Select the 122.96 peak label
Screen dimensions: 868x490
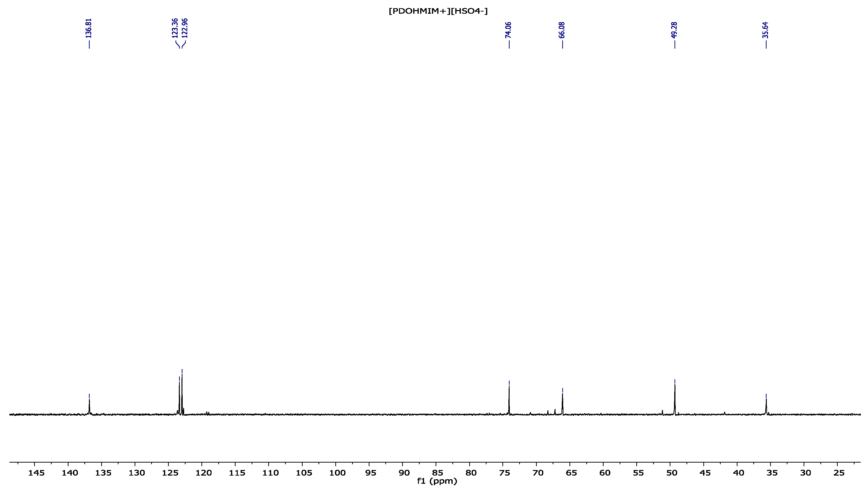coord(185,28)
